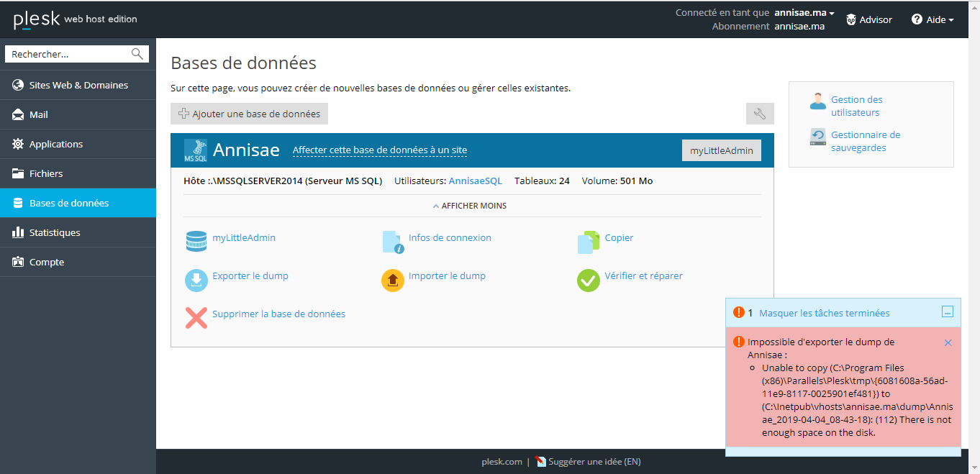Viewport: 980px width, 474px height.
Task: Open the Infos de connexion link
Action: click(450, 237)
